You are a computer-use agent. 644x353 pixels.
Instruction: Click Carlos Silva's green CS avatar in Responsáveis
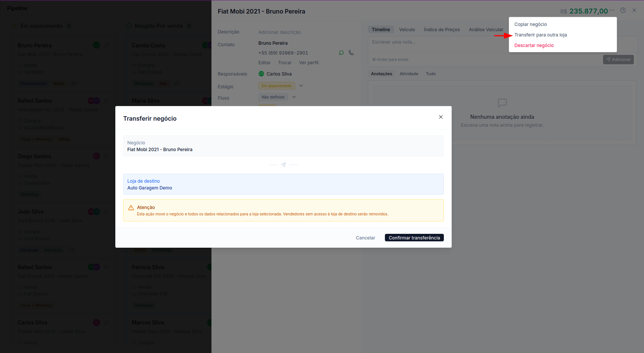[261, 74]
